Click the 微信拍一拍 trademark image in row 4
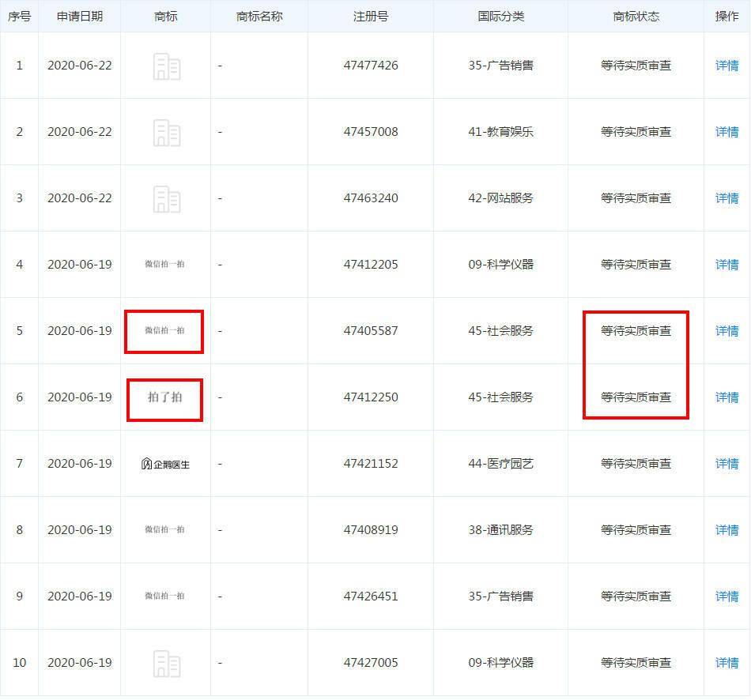Viewport: 751px width, 700px height. [165, 265]
